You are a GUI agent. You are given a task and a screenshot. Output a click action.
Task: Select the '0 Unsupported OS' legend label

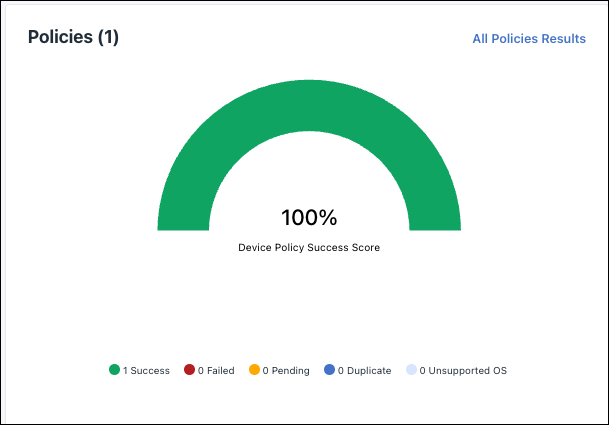pyautogui.click(x=463, y=371)
